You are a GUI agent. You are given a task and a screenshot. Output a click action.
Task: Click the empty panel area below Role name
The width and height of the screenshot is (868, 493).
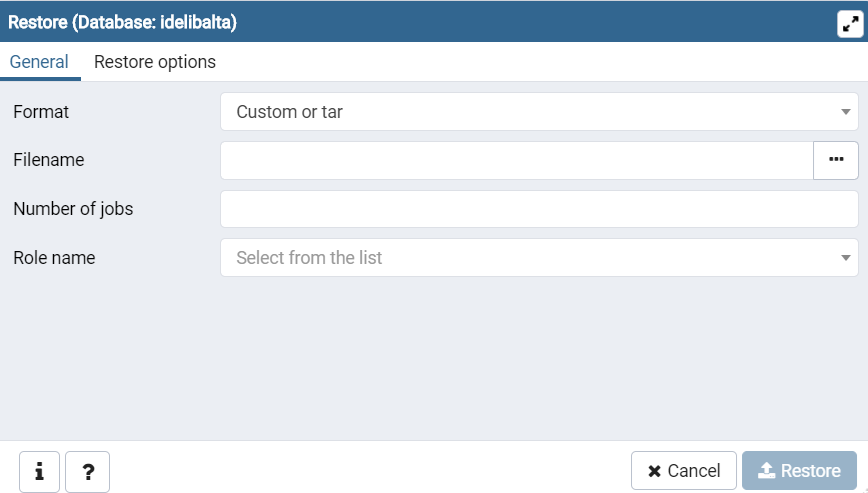pos(434,360)
